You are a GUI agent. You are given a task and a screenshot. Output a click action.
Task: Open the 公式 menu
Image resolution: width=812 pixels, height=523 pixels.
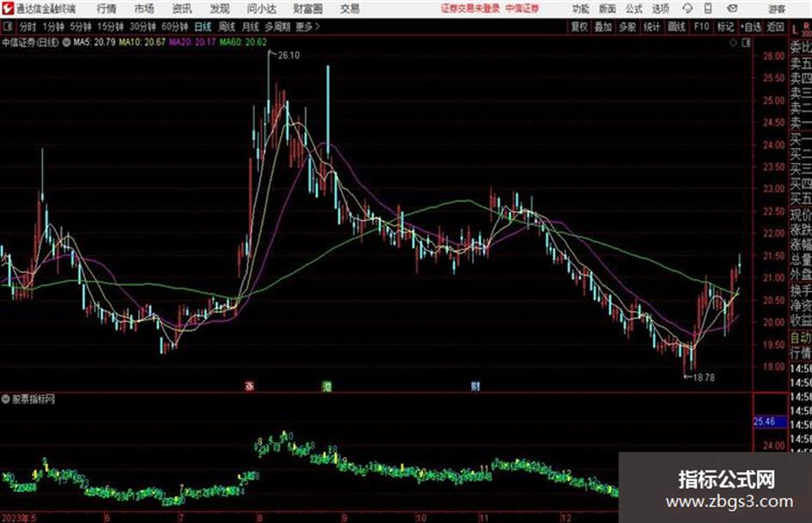click(x=633, y=9)
